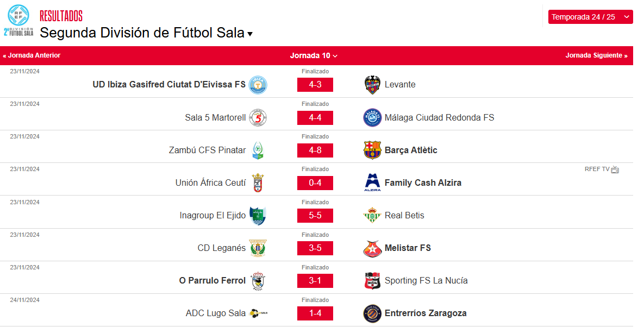644x327 pixels.
Task: Click the RFEF TV television icon
Action: 615,169
